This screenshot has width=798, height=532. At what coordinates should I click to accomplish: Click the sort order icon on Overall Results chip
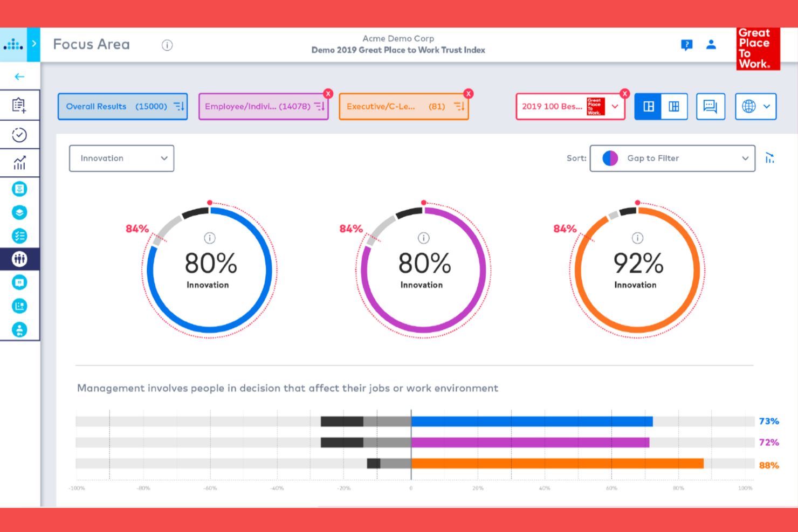(x=179, y=106)
